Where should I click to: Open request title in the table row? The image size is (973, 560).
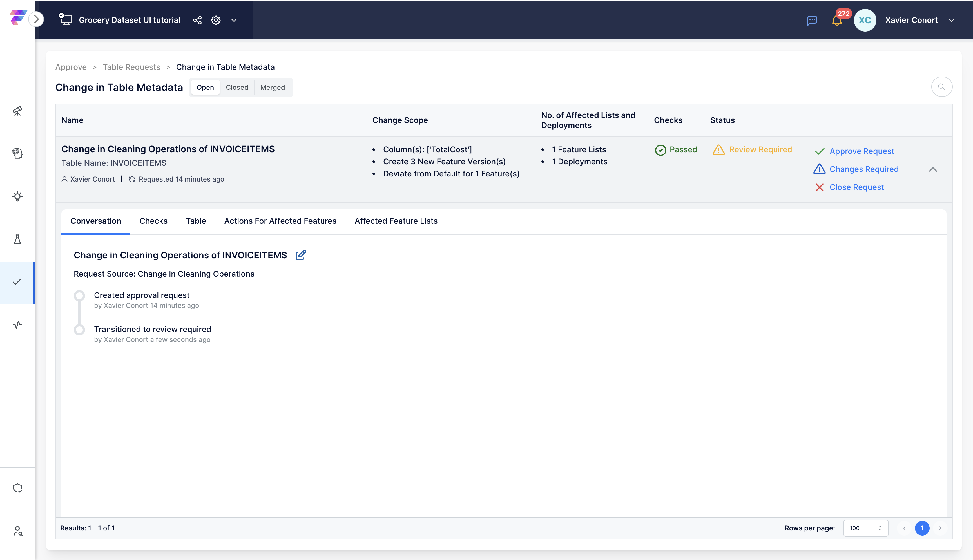168,149
